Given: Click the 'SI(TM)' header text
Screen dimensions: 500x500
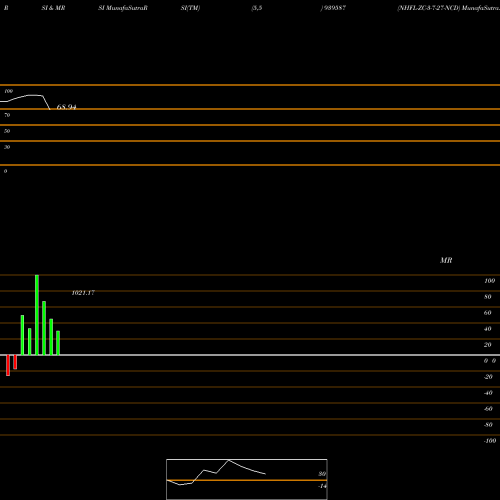Looking at the screenshot, I should click(190, 8).
